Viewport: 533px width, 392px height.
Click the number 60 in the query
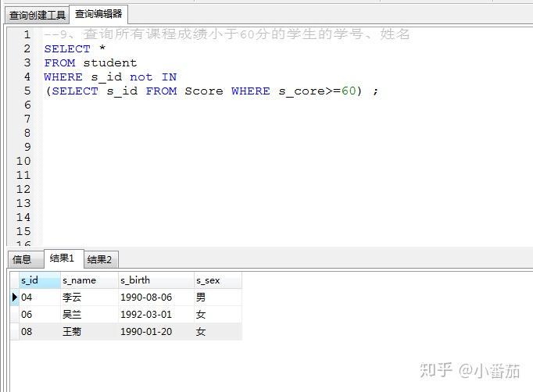349,91
